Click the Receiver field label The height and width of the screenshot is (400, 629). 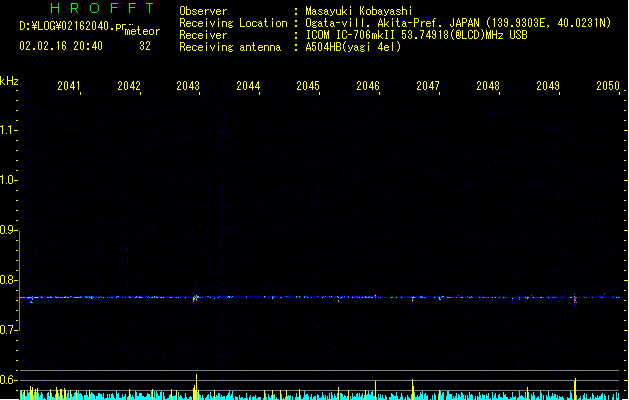(203, 35)
